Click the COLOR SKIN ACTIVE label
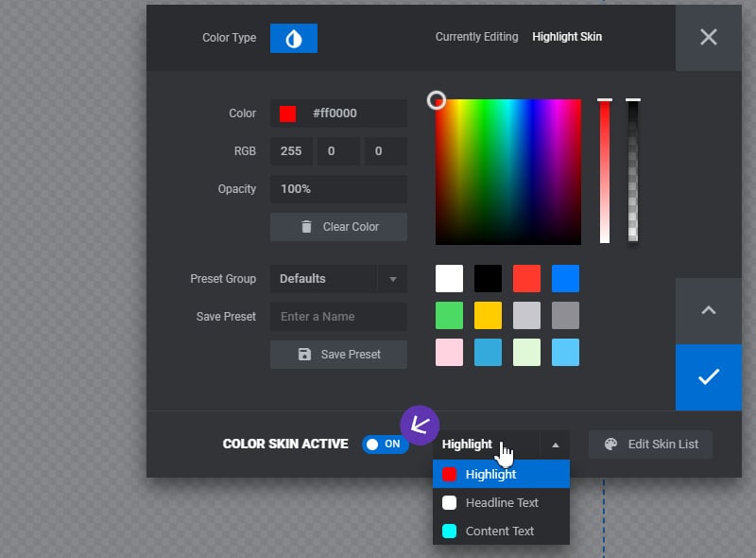Viewport: 756px width, 558px height. click(x=285, y=445)
